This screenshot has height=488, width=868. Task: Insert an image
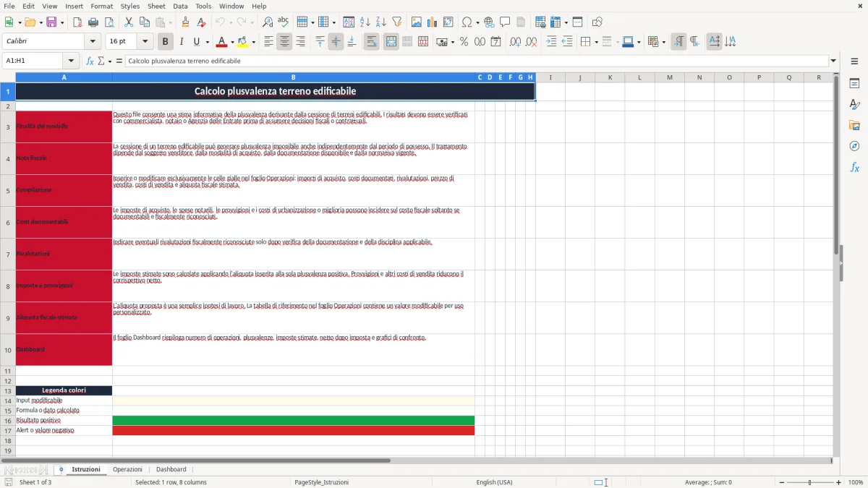click(x=417, y=22)
